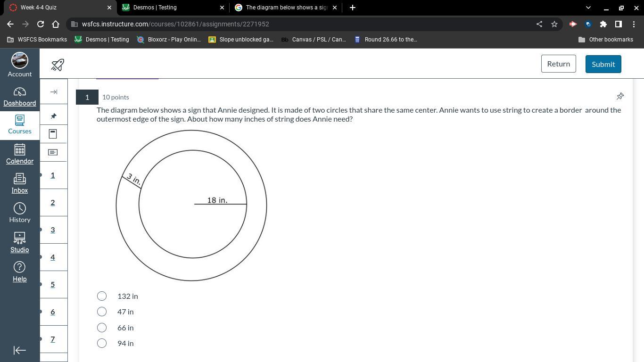
Task: Switch to Desmos | Testing tab
Action: coord(173,8)
